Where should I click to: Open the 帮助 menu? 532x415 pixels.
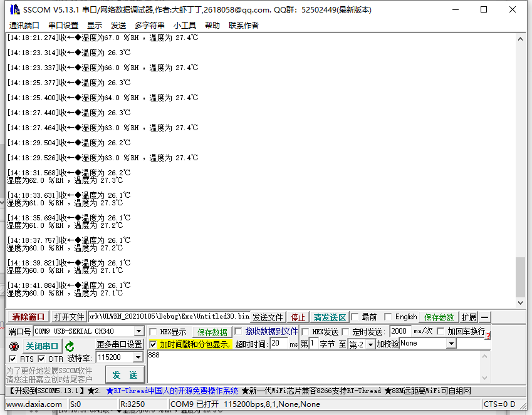(212, 26)
